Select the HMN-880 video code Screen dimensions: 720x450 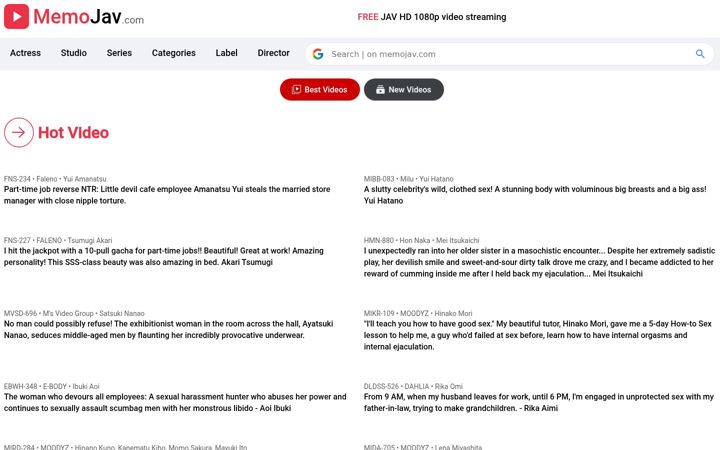coord(379,241)
